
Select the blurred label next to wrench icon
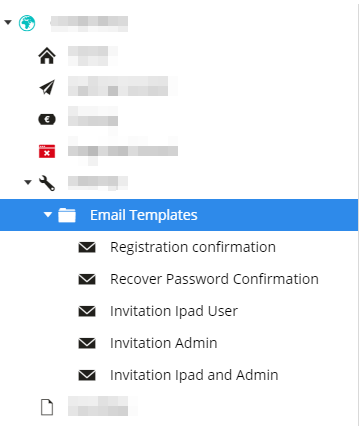pyautogui.click(x=98, y=183)
